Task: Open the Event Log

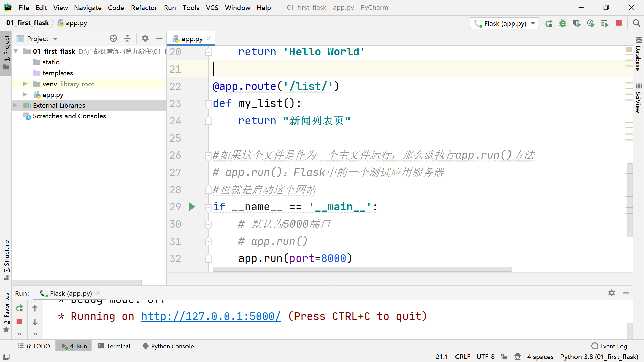Action: [609, 346]
